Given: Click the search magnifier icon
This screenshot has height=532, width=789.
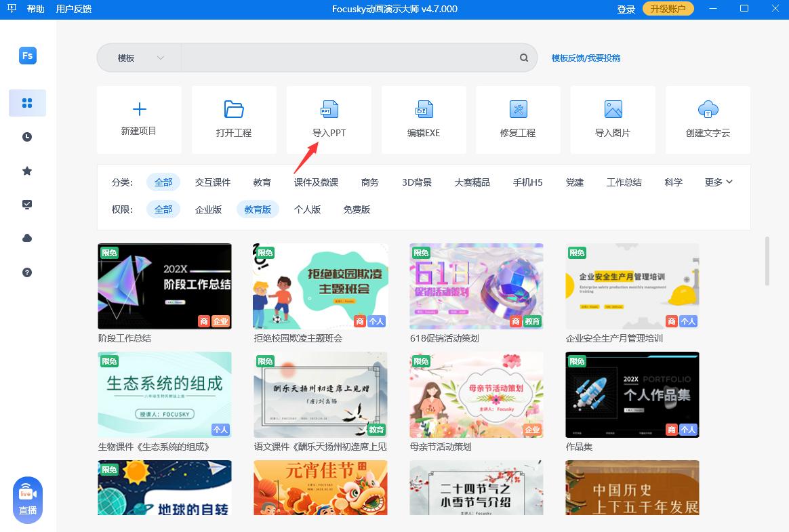Looking at the screenshot, I should pos(523,58).
